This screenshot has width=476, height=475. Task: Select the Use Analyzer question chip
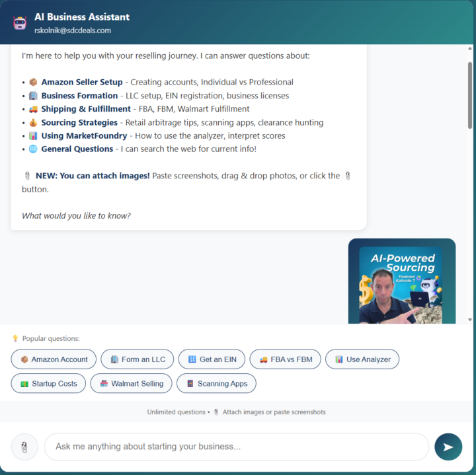click(362, 359)
